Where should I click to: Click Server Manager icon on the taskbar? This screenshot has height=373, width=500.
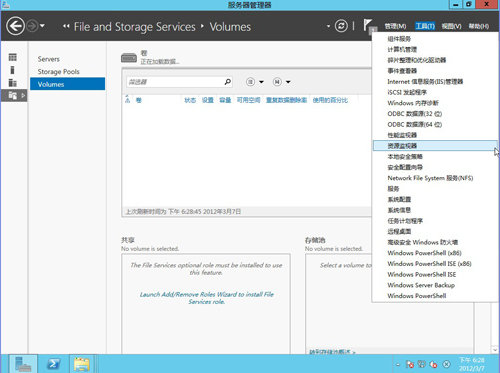[22, 364]
